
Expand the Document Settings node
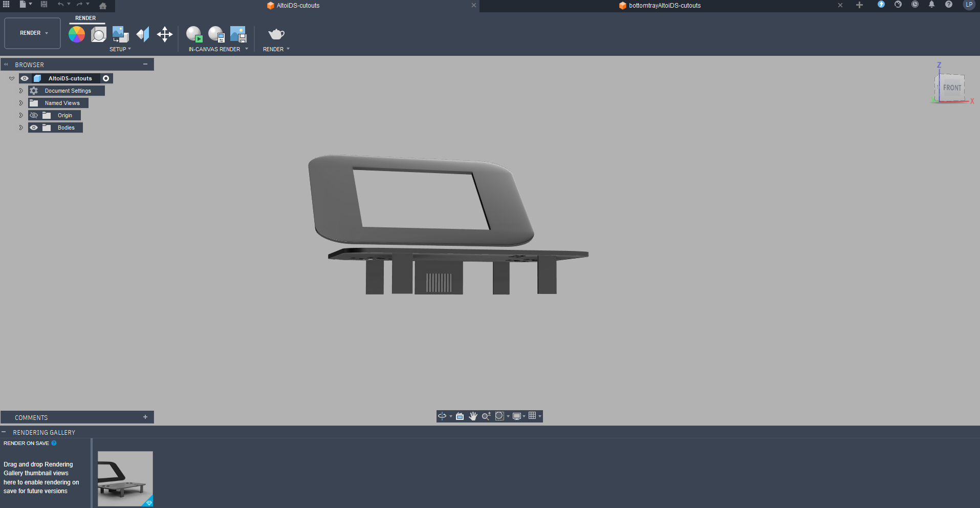click(21, 91)
